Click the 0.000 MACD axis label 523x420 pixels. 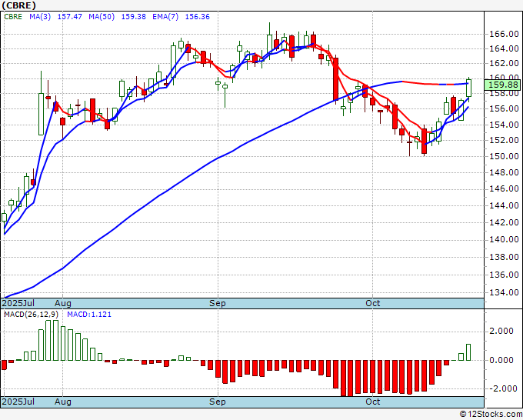pos(501,360)
